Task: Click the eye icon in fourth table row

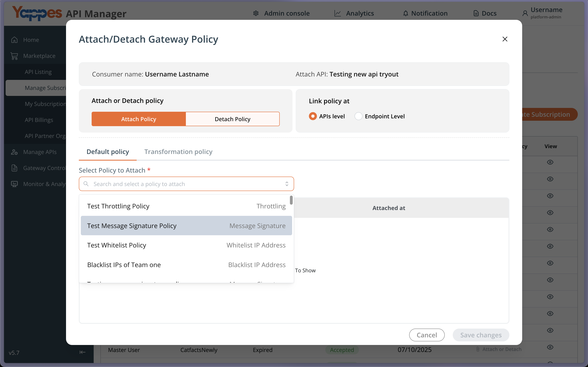Action: point(550,213)
